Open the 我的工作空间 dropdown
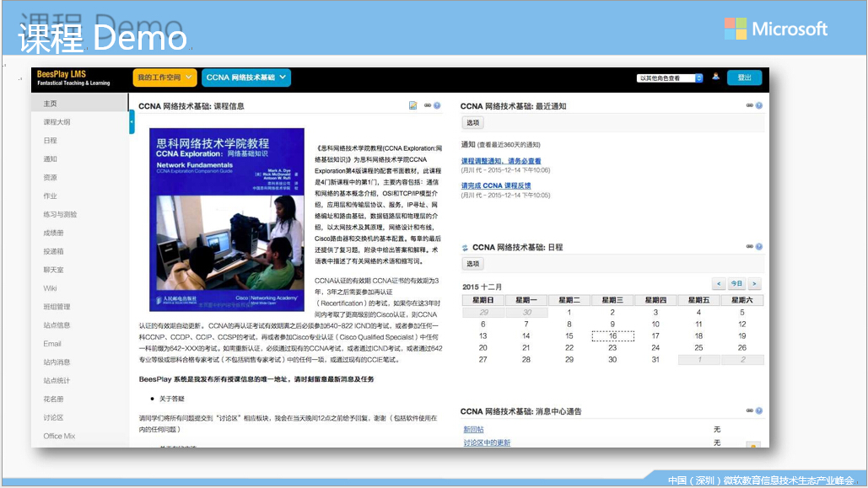This screenshot has width=868, height=488. pyautogui.click(x=164, y=78)
